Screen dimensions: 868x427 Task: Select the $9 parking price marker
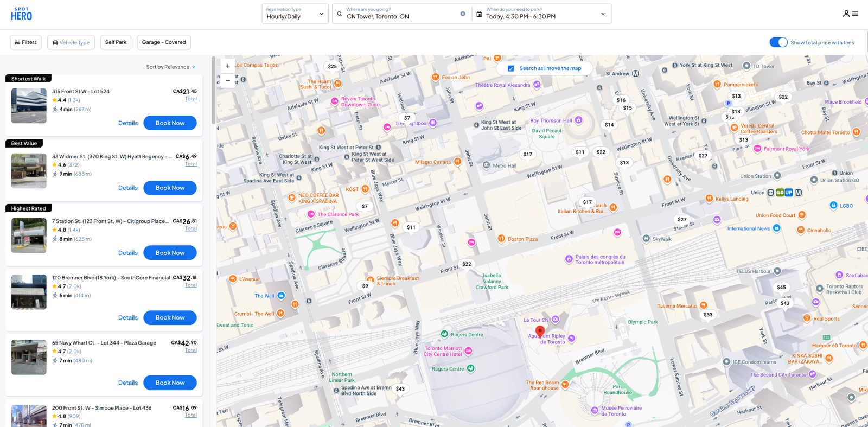365,286
